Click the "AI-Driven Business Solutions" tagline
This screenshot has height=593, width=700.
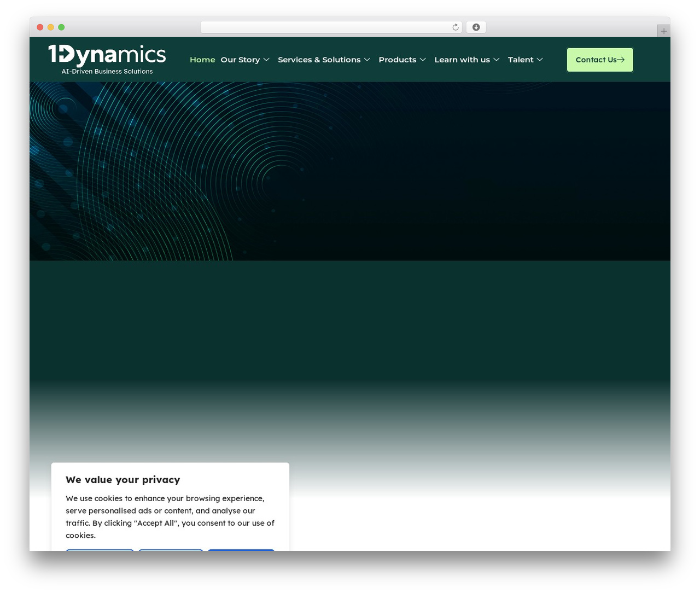pos(107,72)
